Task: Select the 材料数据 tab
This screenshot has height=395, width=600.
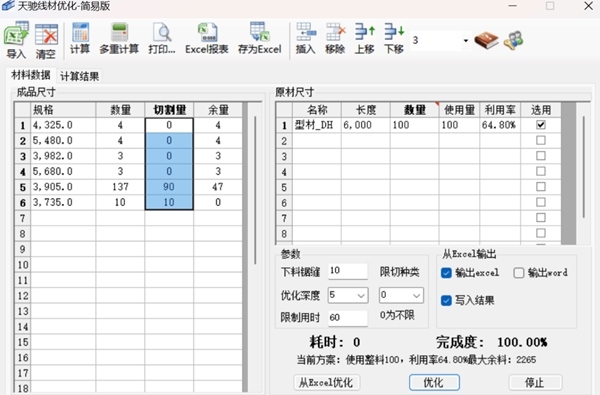Action: coord(31,75)
